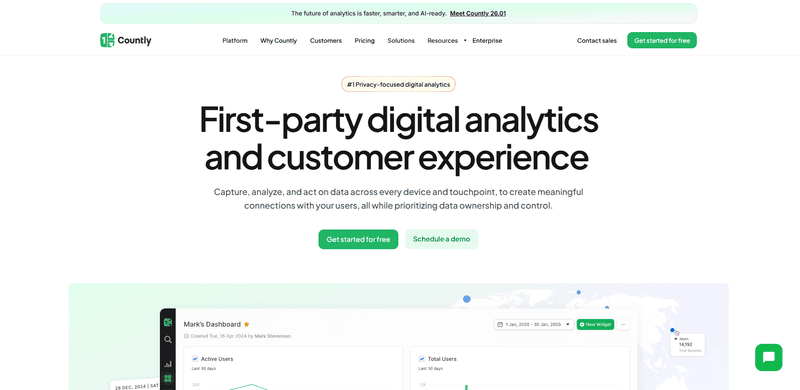Open the three-dot more options button
This screenshot has width=800, height=390.
(x=623, y=325)
